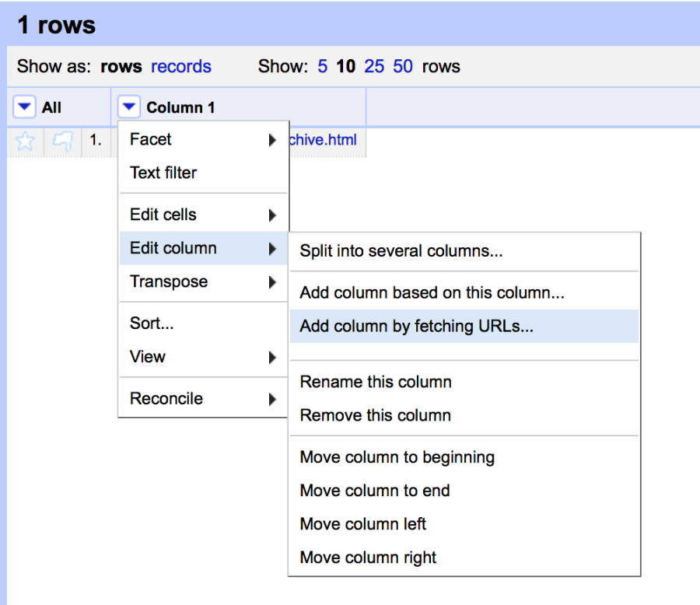This screenshot has height=605, width=700.
Task: Show 25 rows per page
Action: click(374, 67)
